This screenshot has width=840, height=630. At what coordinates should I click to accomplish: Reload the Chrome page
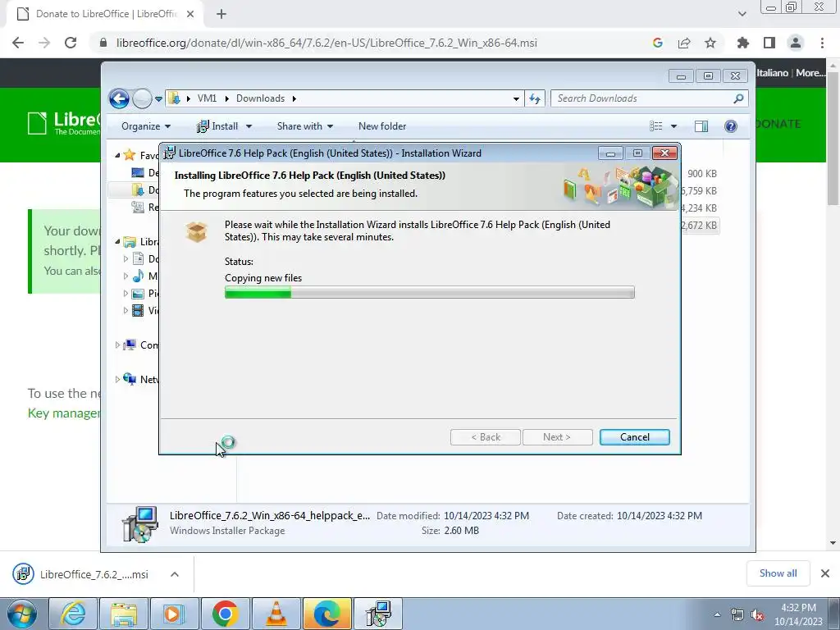(x=71, y=43)
